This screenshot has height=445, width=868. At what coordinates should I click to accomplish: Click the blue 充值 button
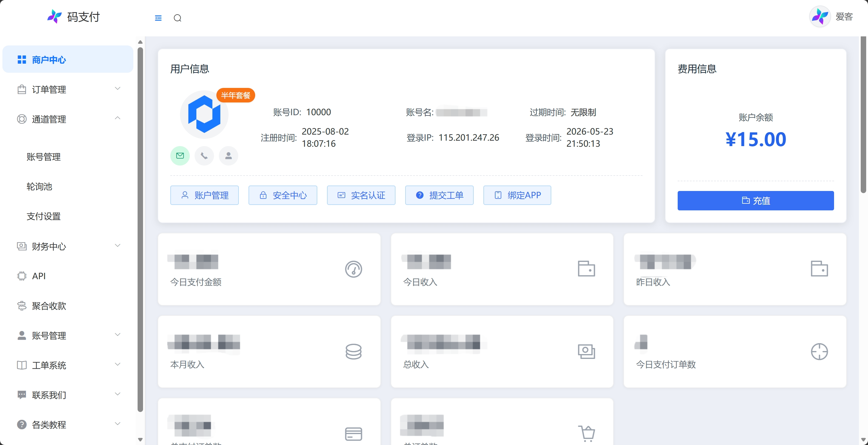(x=756, y=201)
